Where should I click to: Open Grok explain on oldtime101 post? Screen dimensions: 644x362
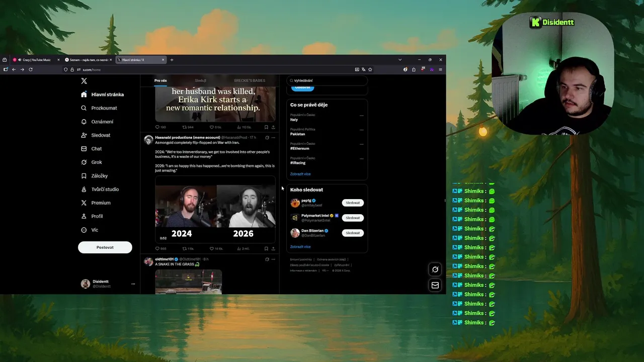[x=267, y=259]
